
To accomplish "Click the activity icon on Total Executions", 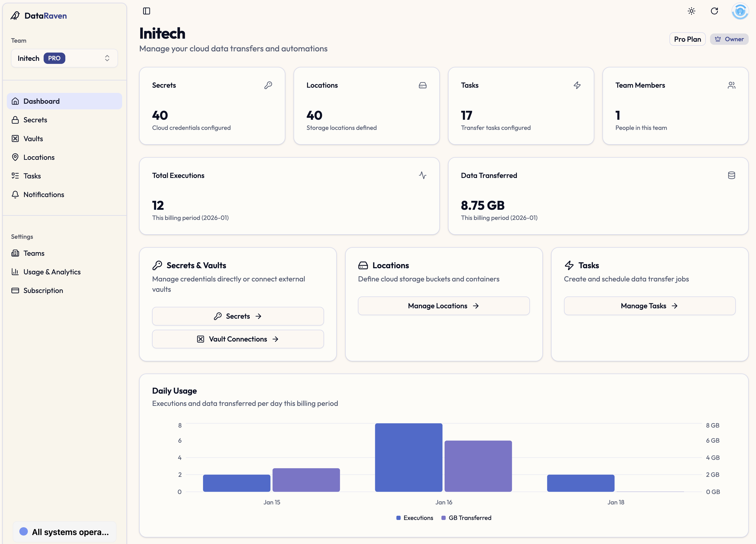I will click(x=422, y=175).
